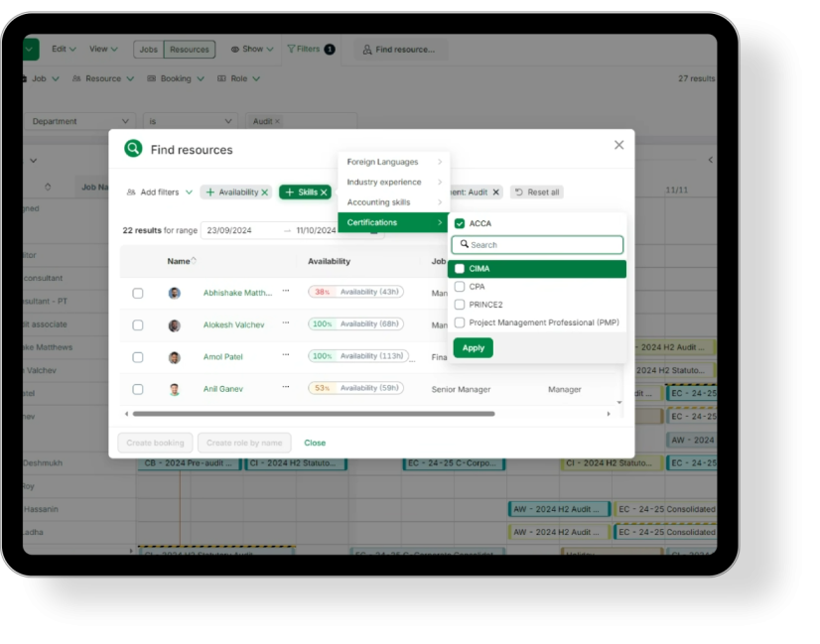Click the certification Search input field

coord(536,244)
